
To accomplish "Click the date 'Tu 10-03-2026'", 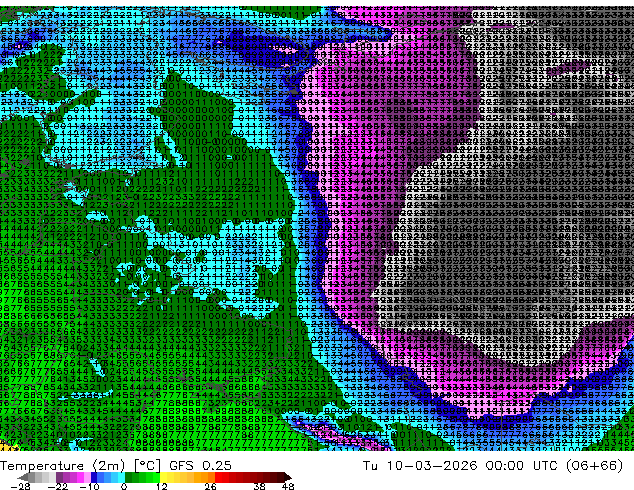I will coord(420,466).
